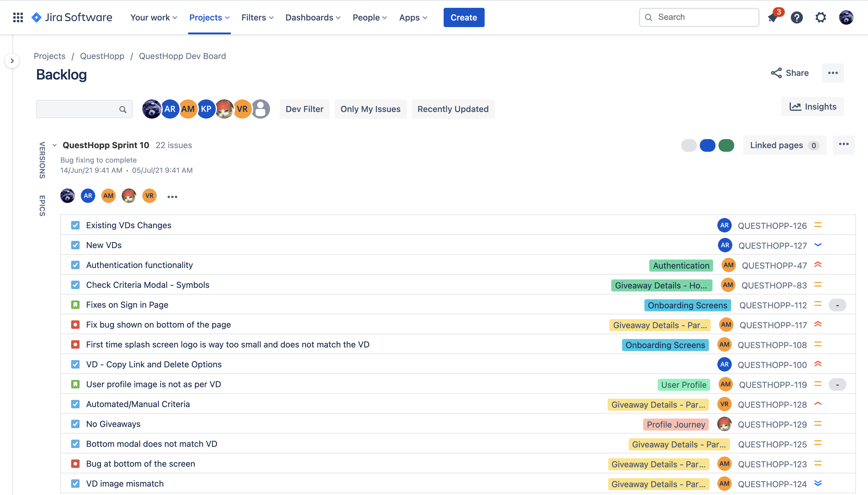This screenshot has height=495, width=868.
Task: Open the notifications bell with badge
Action: click(x=773, y=17)
